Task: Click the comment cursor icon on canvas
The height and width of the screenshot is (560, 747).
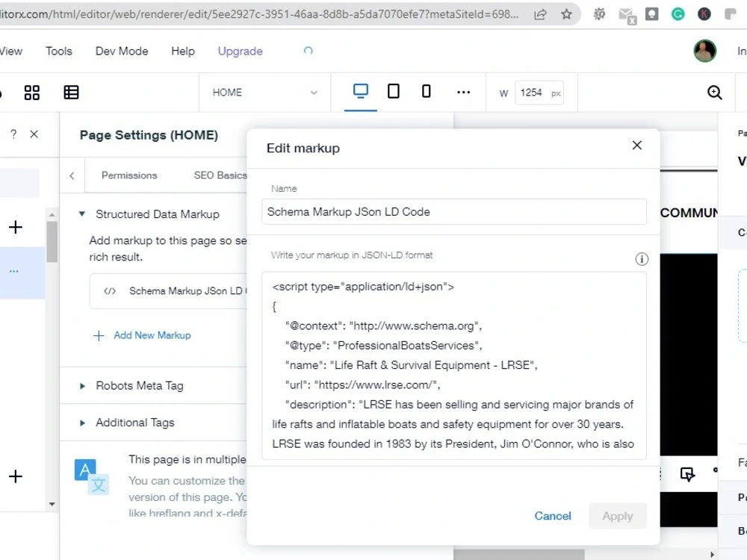Action: pyautogui.click(x=687, y=474)
